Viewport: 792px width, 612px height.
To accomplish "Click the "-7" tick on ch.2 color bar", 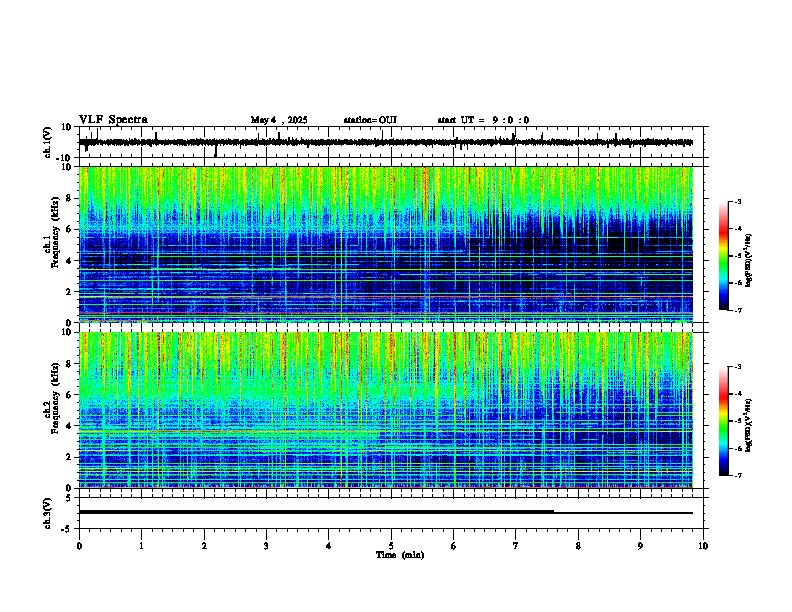I will (x=738, y=475).
